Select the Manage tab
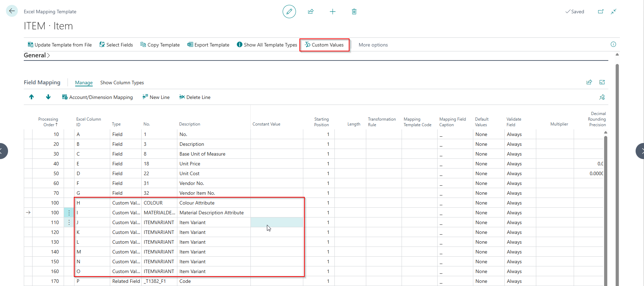The image size is (644, 286). 84,83
